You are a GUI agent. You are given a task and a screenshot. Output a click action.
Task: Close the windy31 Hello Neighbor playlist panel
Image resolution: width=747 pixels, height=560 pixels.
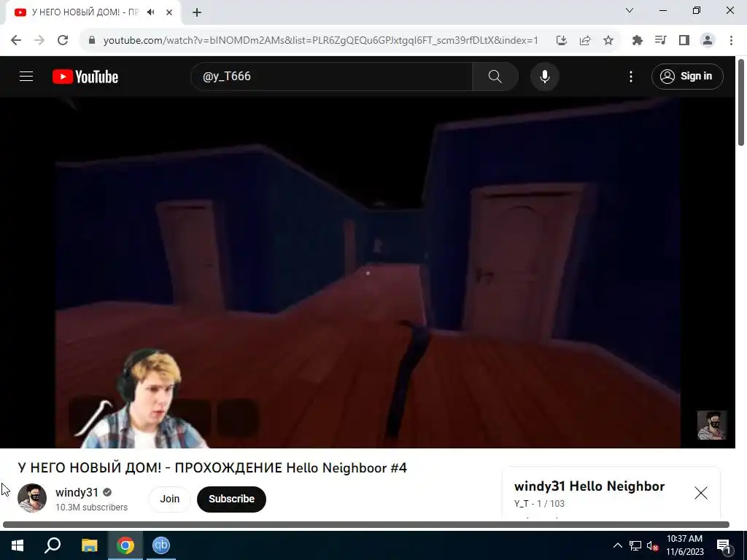(701, 493)
